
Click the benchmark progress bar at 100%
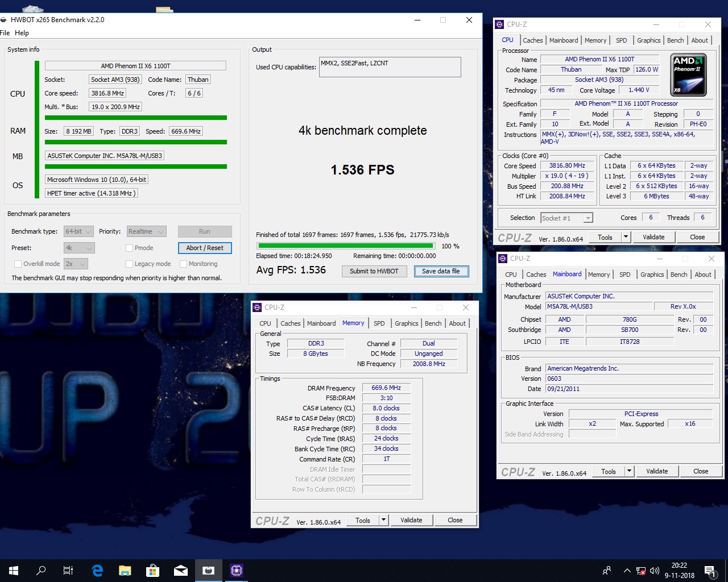346,246
